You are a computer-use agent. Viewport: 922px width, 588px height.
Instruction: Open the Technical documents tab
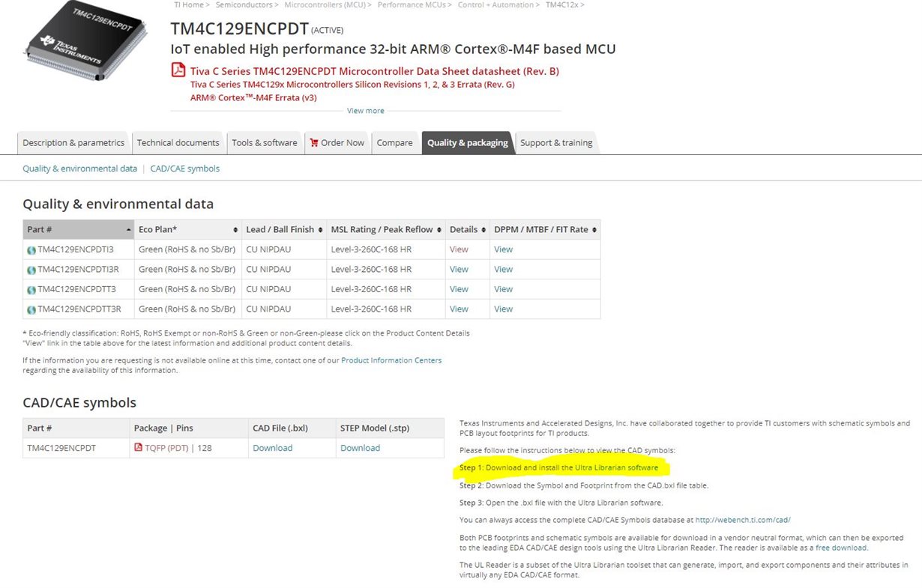coord(178,142)
